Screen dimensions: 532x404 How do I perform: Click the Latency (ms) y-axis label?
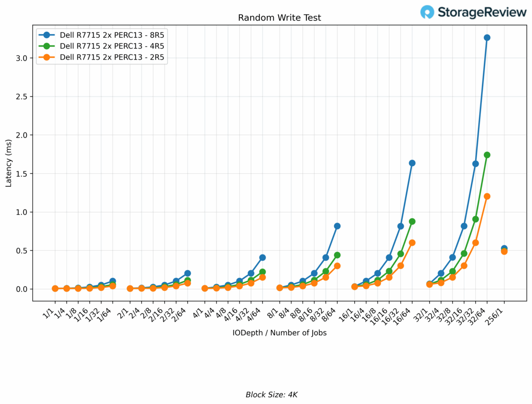pyautogui.click(x=9, y=164)
